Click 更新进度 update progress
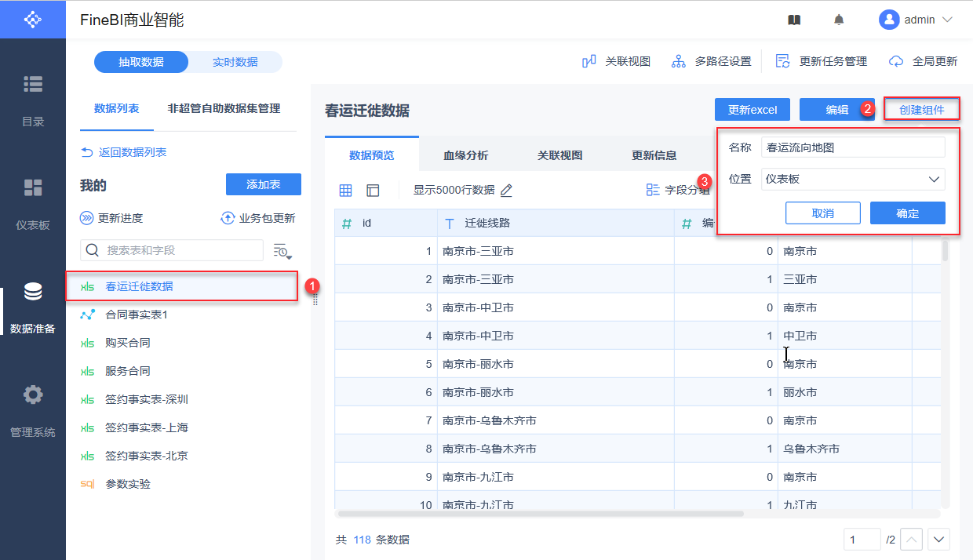Image resolution: width=973 pixels, height=560 pixels. tap(111, 218)
